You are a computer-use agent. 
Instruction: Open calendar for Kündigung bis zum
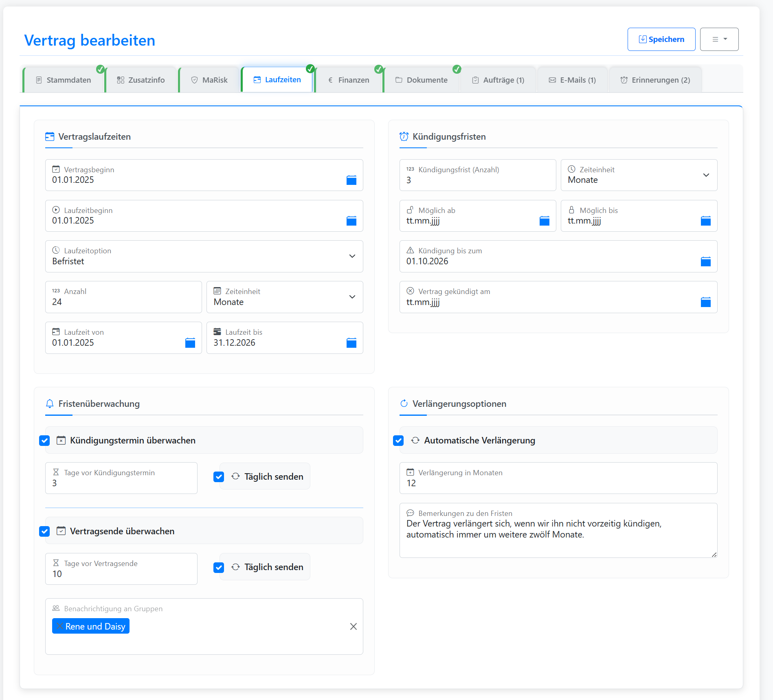pos(705,261)
